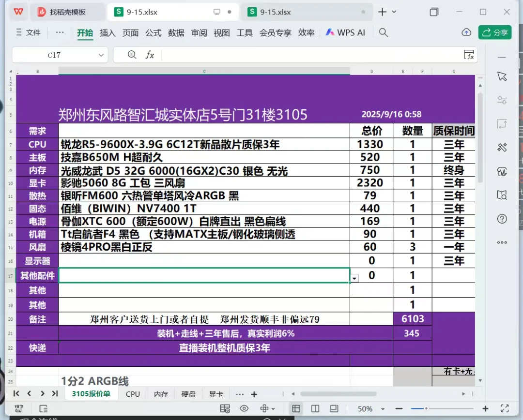Viewport: 523px width, 420px height.
Task: Open the 效率 ribbon tab
Action: click(x=306, y=33)
